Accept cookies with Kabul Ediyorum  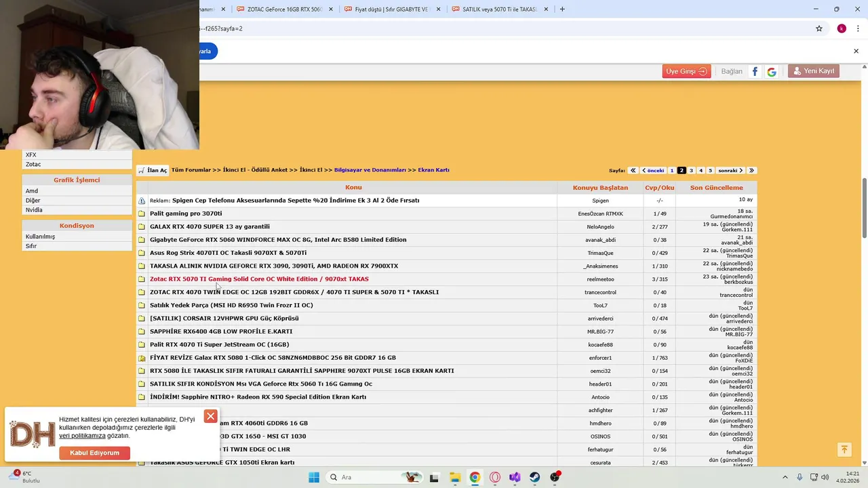94,453
